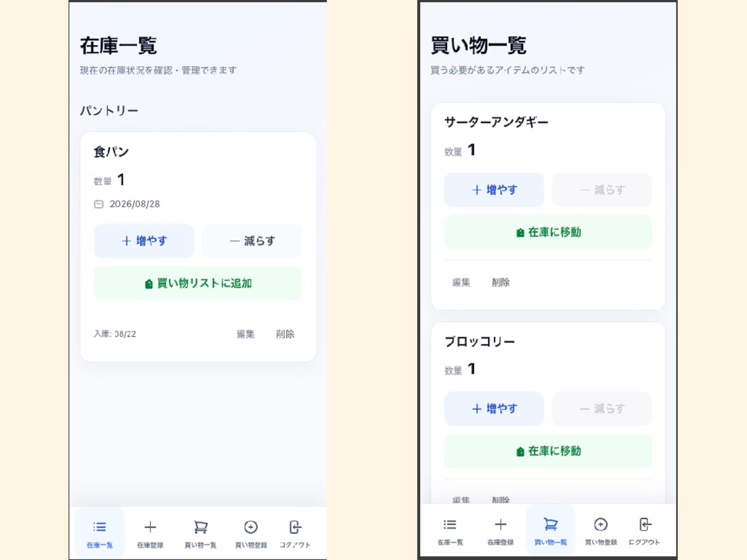Open 在庫一覧 list icon in left screen nav
Image resolution: width=747 pixels, height=560 pixels.
coord(100,527)
